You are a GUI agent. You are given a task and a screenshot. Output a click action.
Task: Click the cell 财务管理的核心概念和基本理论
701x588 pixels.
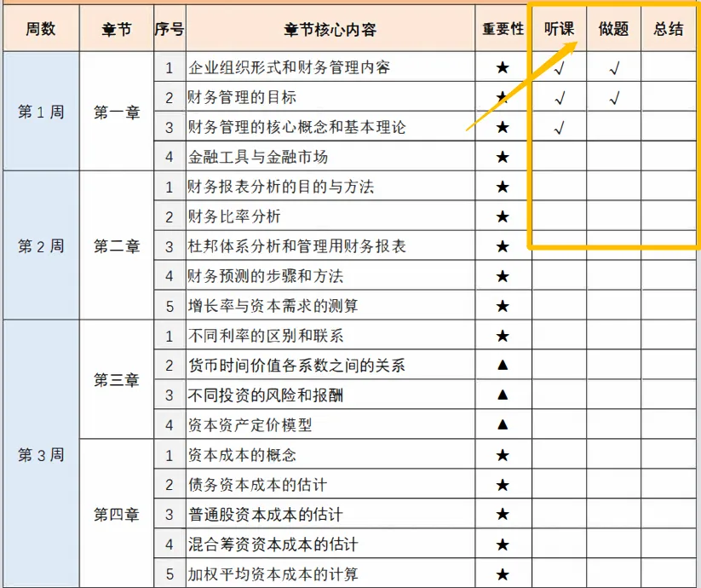tap(330, 126)
